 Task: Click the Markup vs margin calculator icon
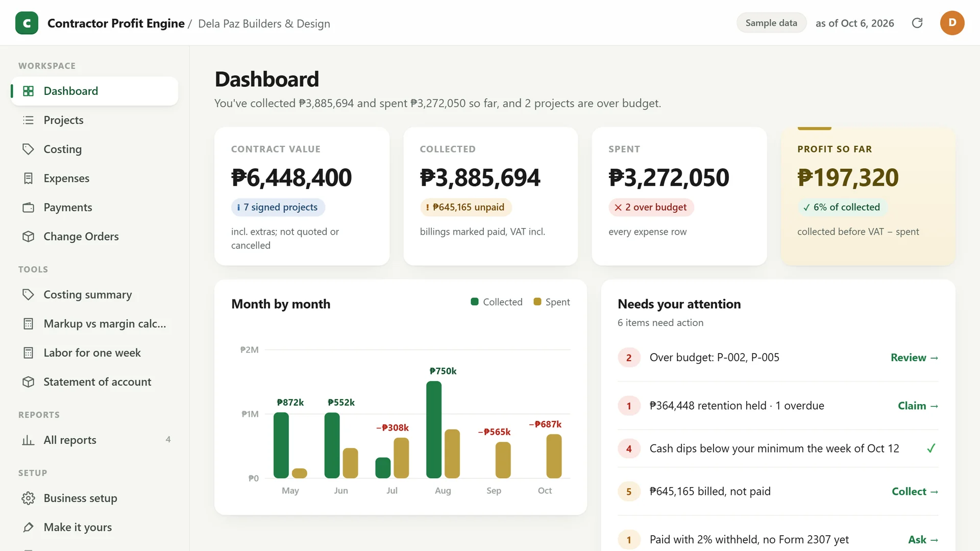click(x=29, y=323)
